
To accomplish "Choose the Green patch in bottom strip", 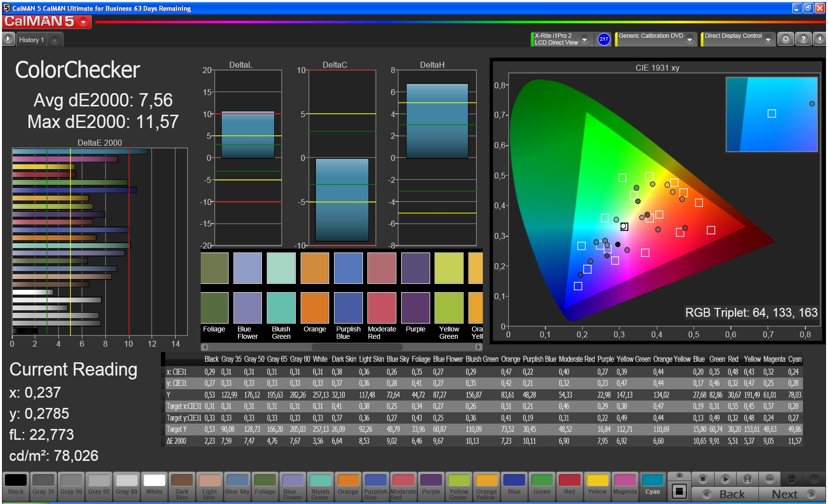I will (x=542, y=486).
